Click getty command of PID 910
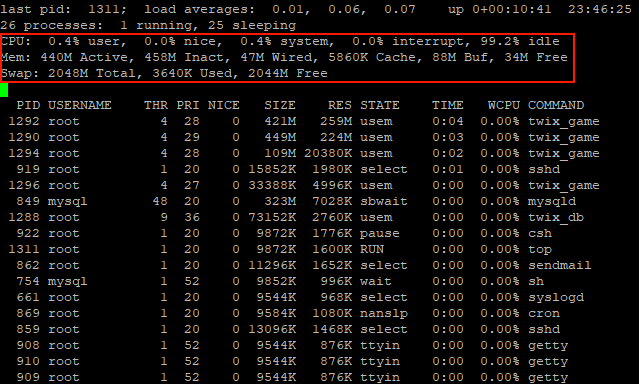The image size is (639, 384). pyautogui.click(x=548, y=362)
